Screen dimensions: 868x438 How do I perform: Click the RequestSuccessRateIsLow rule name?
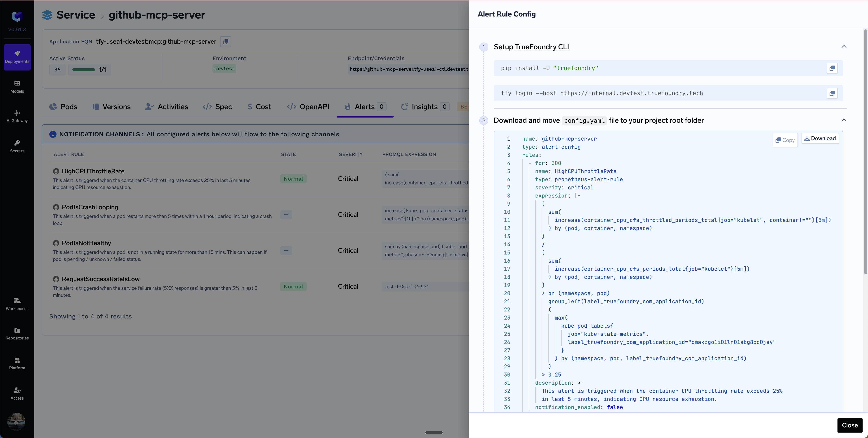(x=100, y=279)
